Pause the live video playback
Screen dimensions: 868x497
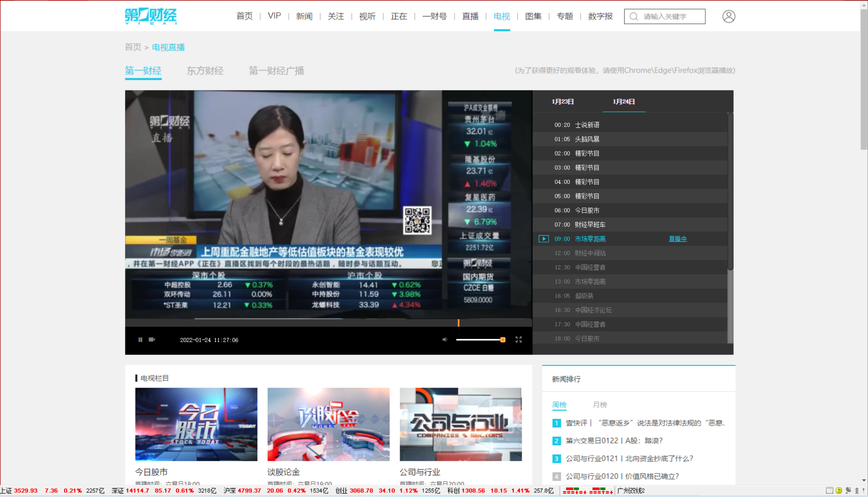point(140,340)
